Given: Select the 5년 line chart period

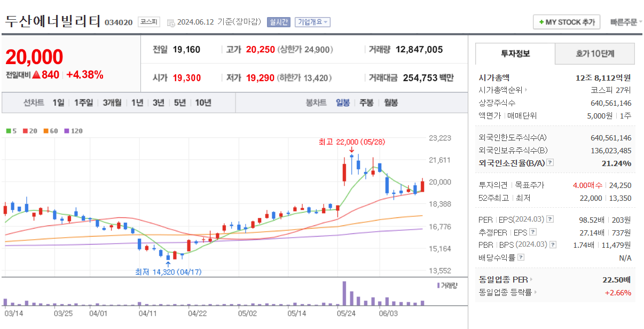Looking at the screenshot, I should coord(180,103).
